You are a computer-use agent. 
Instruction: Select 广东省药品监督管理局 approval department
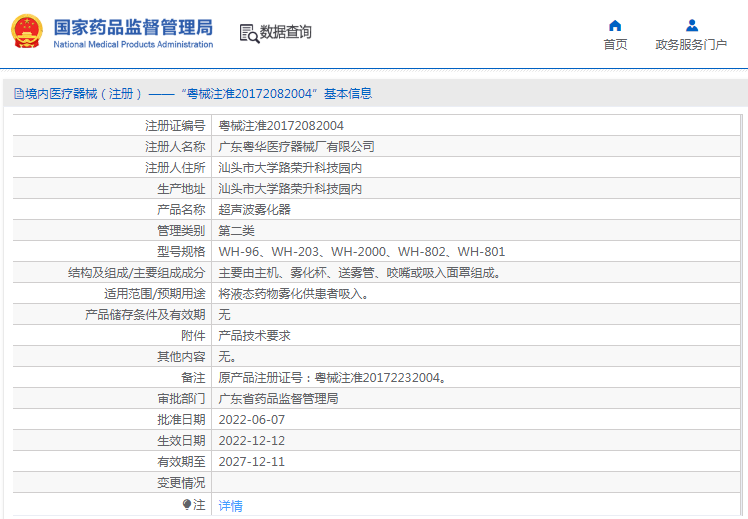pyautogui.click(x=279, y=398)
